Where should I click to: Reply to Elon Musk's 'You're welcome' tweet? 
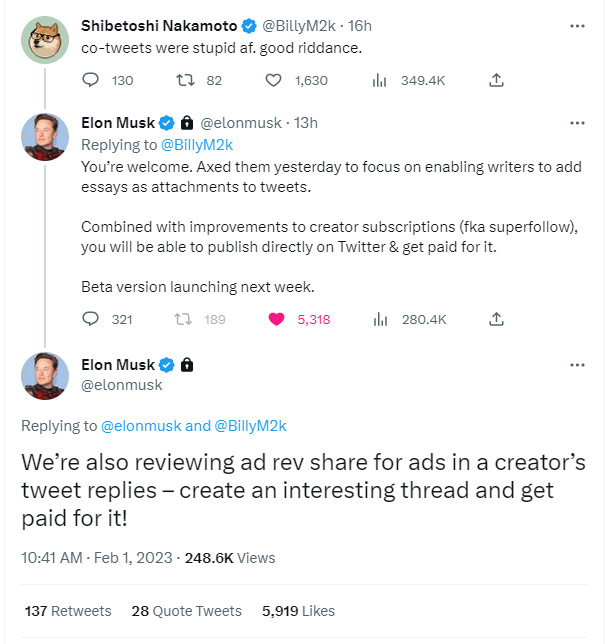(x=90, y=320)
